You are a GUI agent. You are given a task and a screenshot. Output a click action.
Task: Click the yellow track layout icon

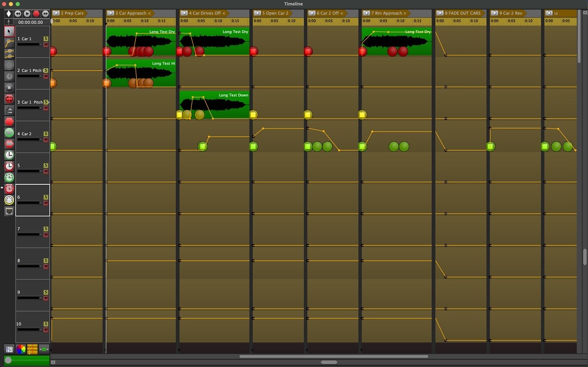pyautogui.click(x=32, y=349)
